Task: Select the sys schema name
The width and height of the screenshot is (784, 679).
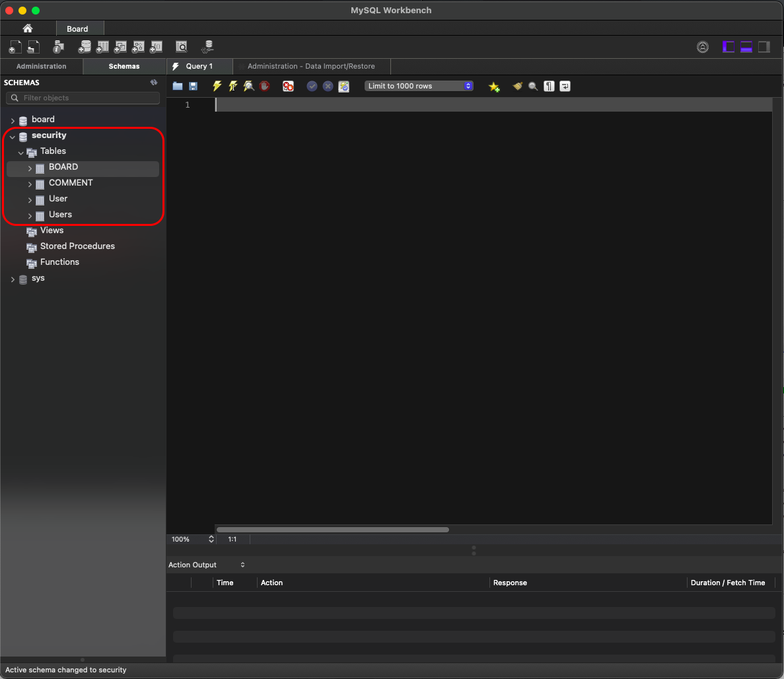Action: tap(38, 278)
